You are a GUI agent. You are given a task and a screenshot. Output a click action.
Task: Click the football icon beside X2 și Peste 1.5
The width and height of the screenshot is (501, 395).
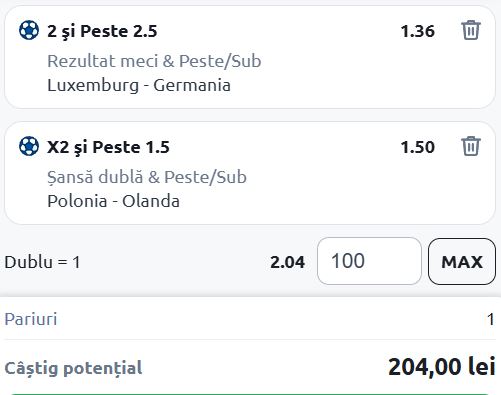coord(29,146)
